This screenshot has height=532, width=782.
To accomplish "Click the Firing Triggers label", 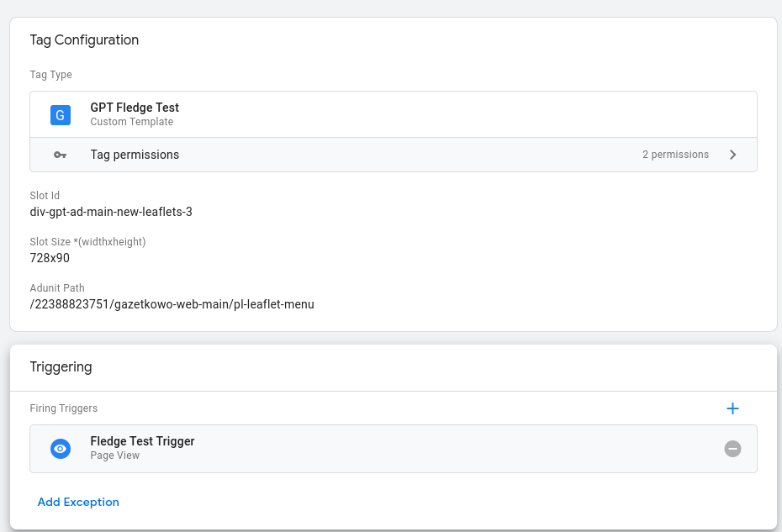I will [x=64, y=408].
